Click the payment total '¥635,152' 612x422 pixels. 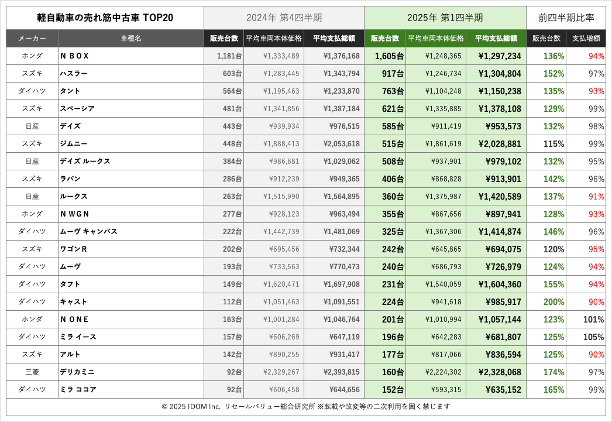503,390
